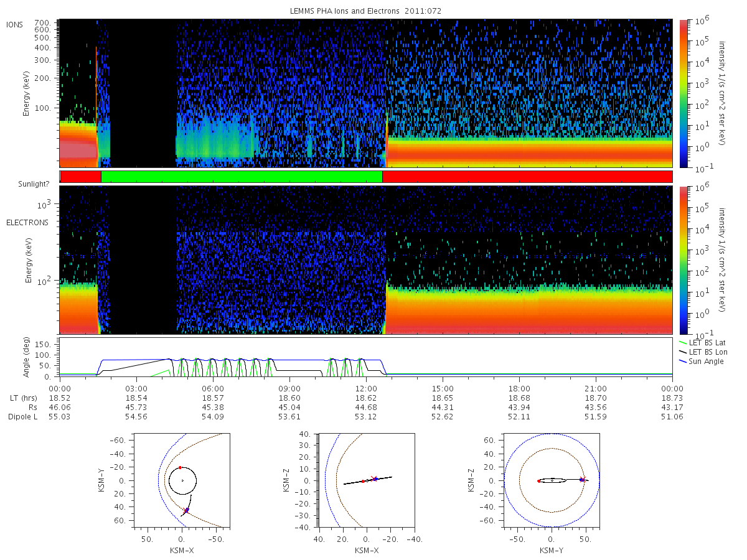This screenshot has height=560, width=747.
Task: Click the 12:00 time tick label
Action: click(366, 388)
